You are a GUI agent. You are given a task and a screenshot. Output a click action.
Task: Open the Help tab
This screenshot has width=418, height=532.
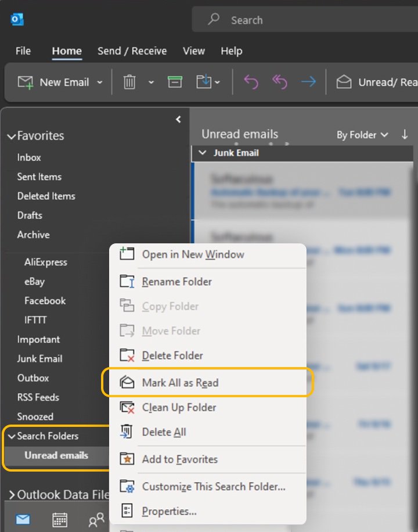click(x=232, y=51)
